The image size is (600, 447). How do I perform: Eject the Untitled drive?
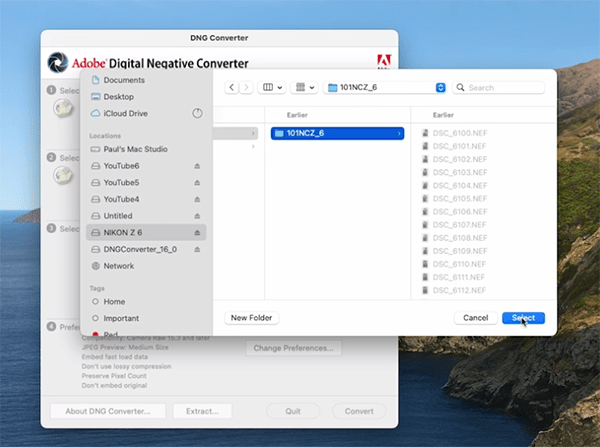pos(197,216)
